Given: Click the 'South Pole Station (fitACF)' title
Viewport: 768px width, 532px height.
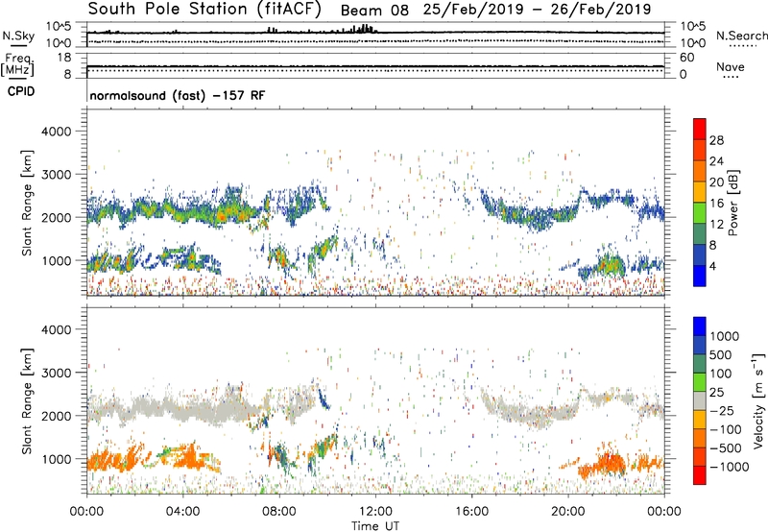Looking at the screenshot, I should click(204, 10).
